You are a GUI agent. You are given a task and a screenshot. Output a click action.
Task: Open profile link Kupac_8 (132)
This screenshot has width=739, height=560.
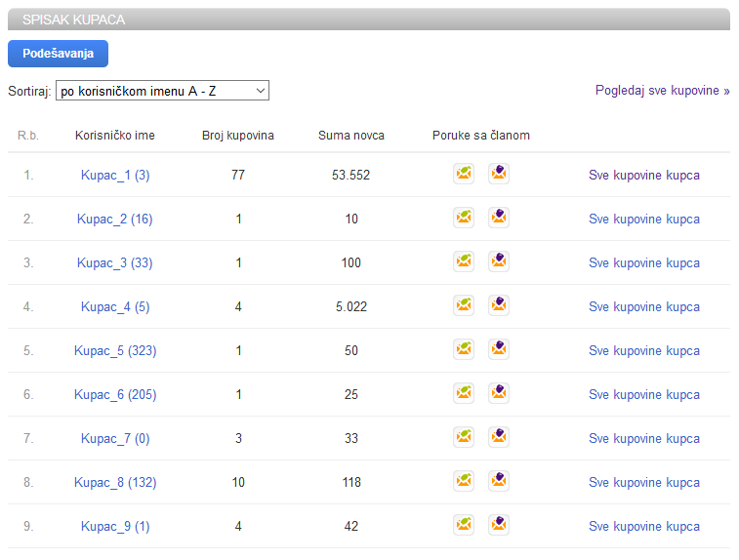[x=115, y=482]
